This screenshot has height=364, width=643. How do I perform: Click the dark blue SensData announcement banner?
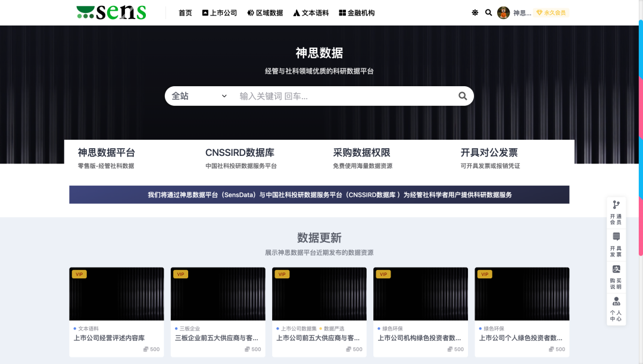pos(319,194)
